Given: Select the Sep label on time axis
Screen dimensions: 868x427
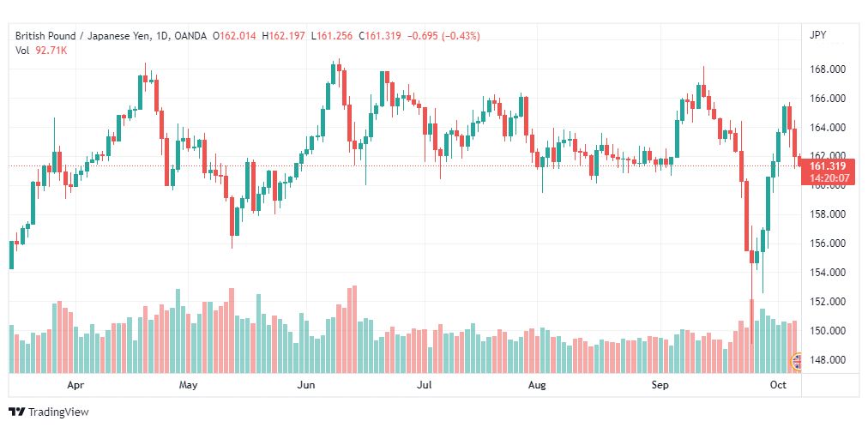Looking at the screenshot, I should tap(660, 385).
